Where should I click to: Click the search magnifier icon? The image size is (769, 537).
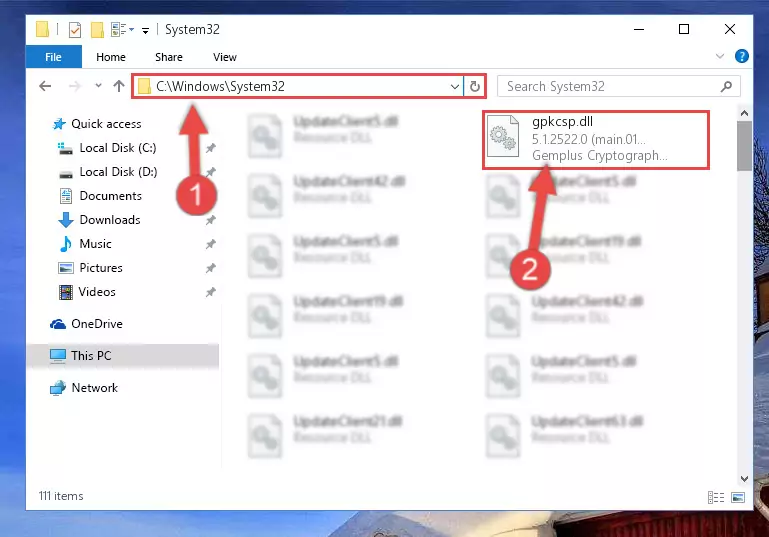[726, 86]
